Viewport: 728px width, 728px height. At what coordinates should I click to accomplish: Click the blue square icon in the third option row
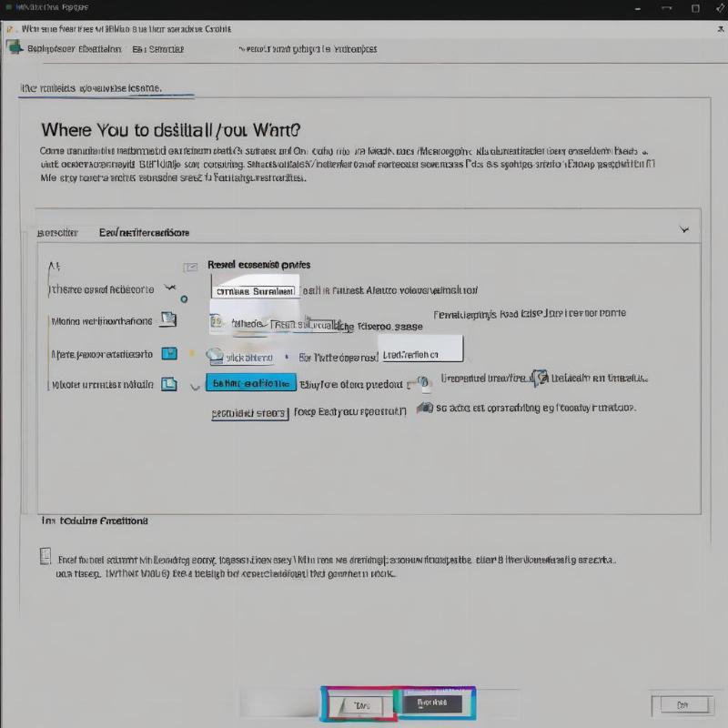point(168,353)
